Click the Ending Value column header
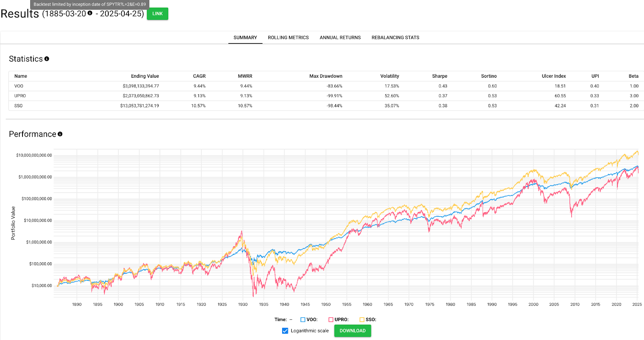Image resolution: width=644 pixels, height=340 pixels. [145, 76]
